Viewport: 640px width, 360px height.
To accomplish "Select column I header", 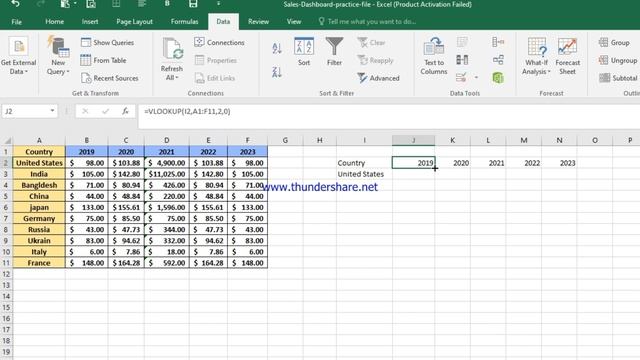I will pos(364,140).
